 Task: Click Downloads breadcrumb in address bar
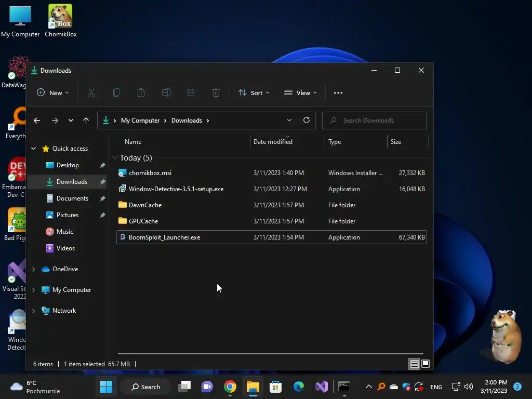point(187,121)
